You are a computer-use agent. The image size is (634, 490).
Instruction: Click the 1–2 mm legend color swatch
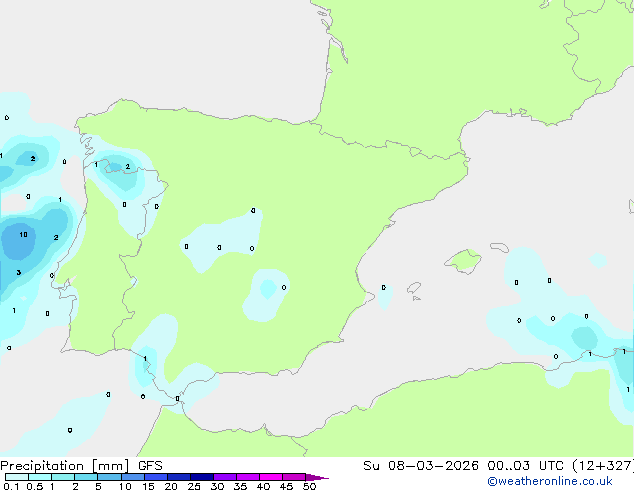(x=63, y=477)
